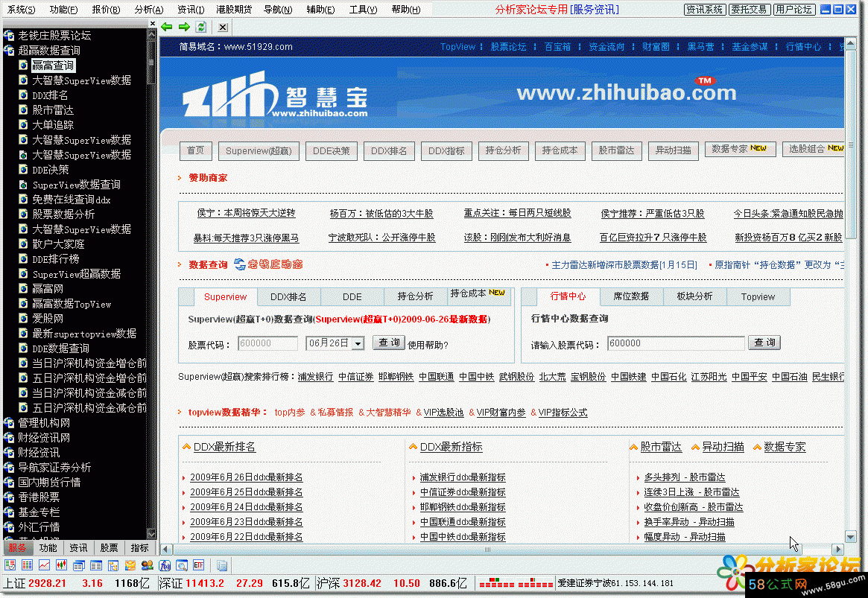Click the colored quote list grid icon
This screenshot has height=598, width=868.
[x=27, y=565]
